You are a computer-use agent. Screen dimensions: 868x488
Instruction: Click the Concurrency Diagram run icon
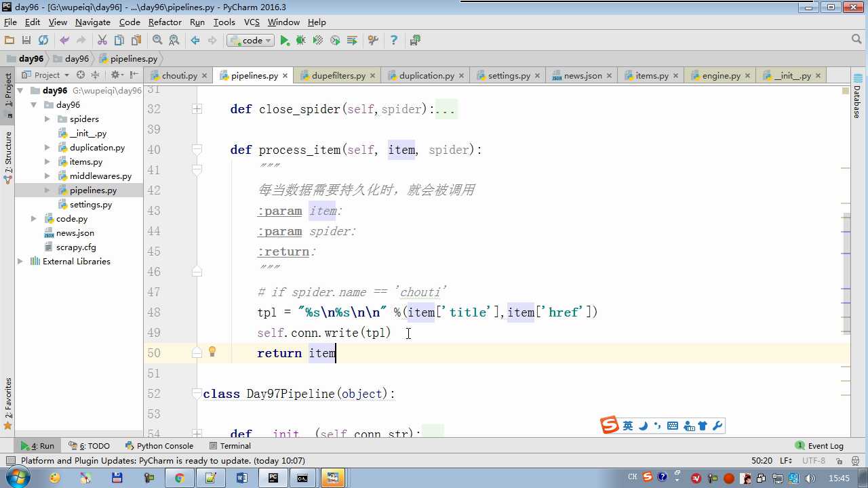(x=352, y=41)
